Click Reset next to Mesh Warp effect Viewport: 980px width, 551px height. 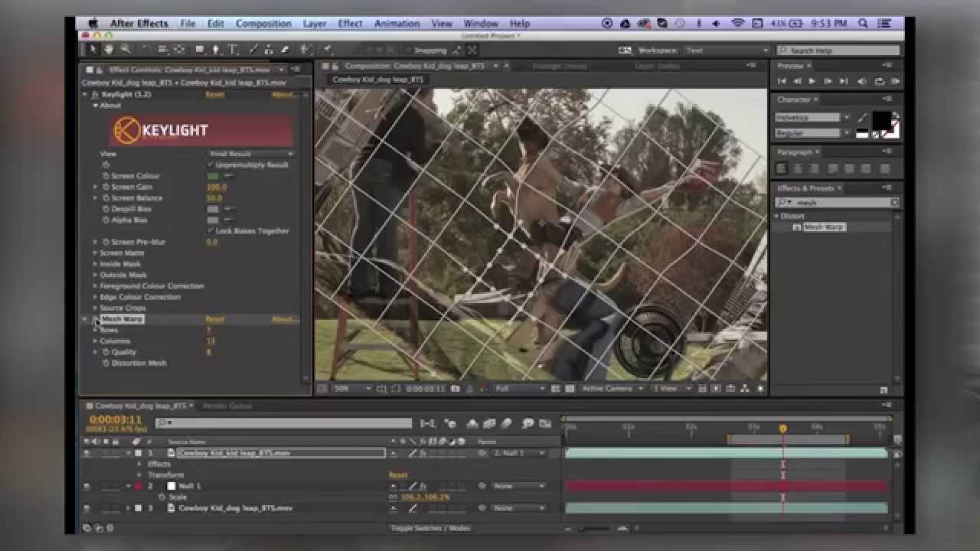point(215,319)
